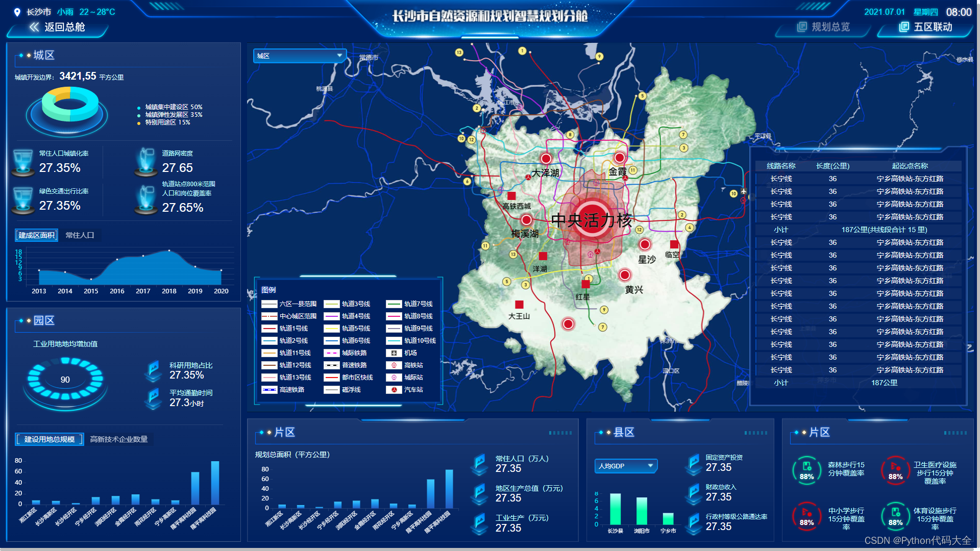The height and width of the screenshot is (551, 980).
Task: Open the 五区联动 tab
Action: pos(932,27)
